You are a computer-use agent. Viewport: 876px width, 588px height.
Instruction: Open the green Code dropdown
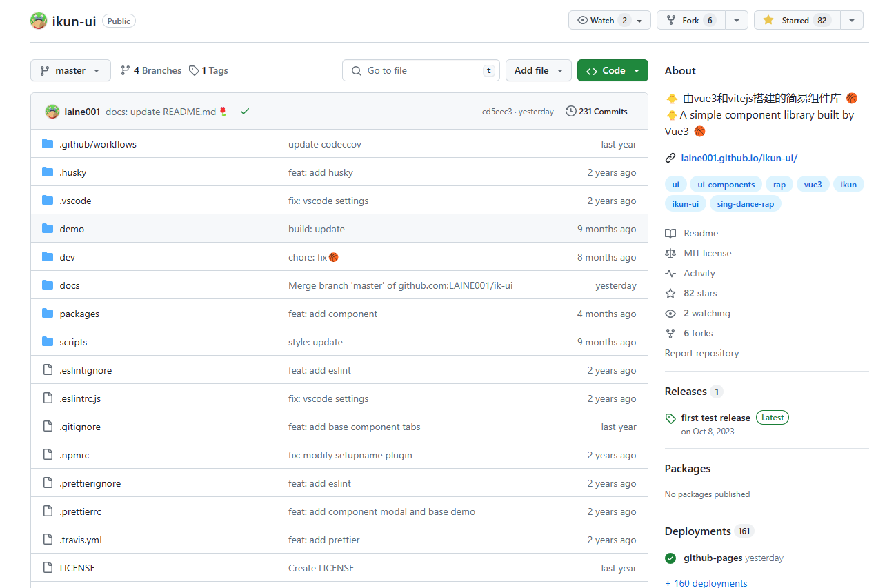point(613,70)
